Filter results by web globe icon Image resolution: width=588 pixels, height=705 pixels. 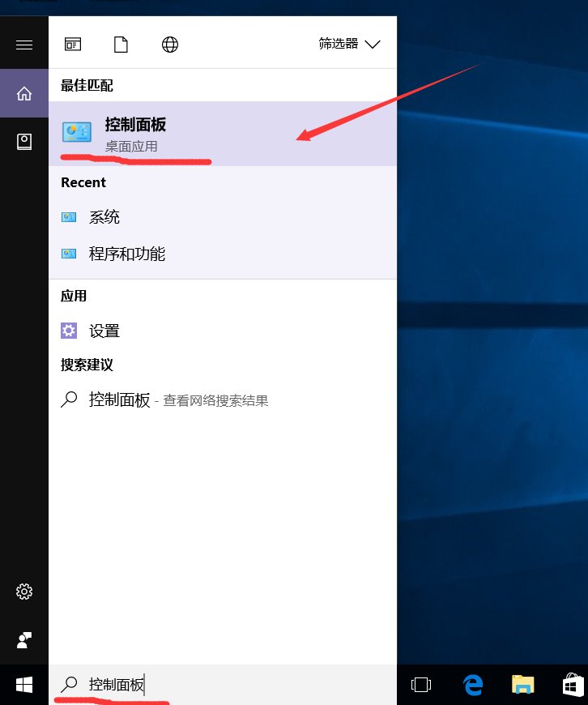(170, 45)
